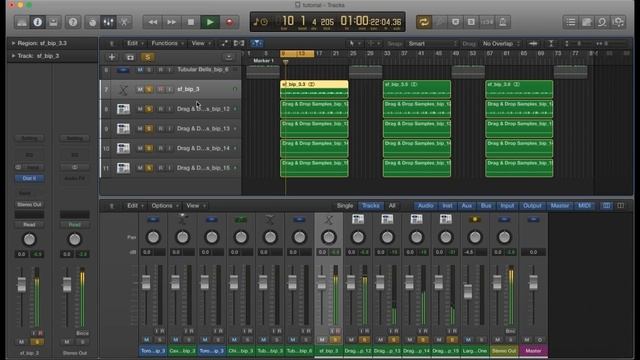The height and width of the screenshot is (360, 640).
Task: Click the Stop transport button
Action: [191, 22]
